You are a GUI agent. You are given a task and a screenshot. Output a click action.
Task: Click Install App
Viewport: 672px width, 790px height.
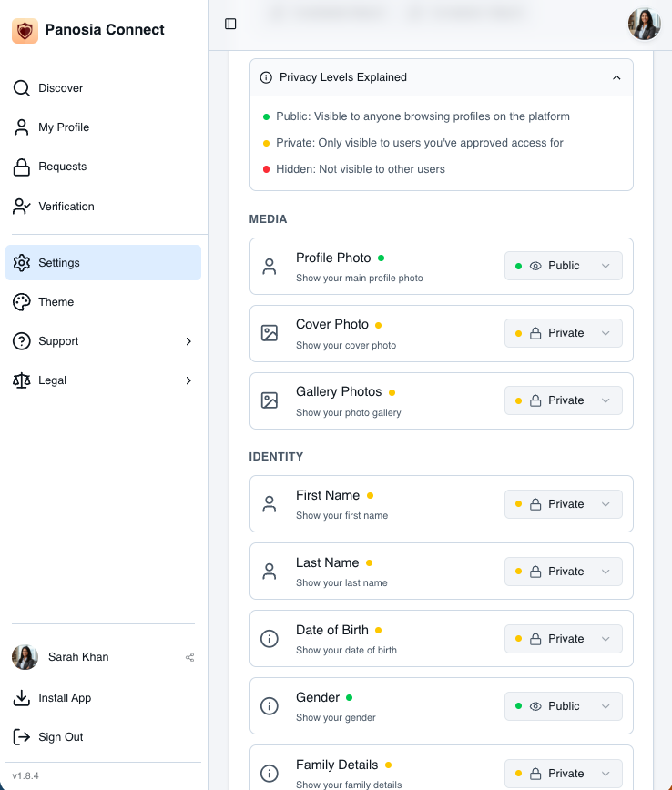[x=103, y=698]
